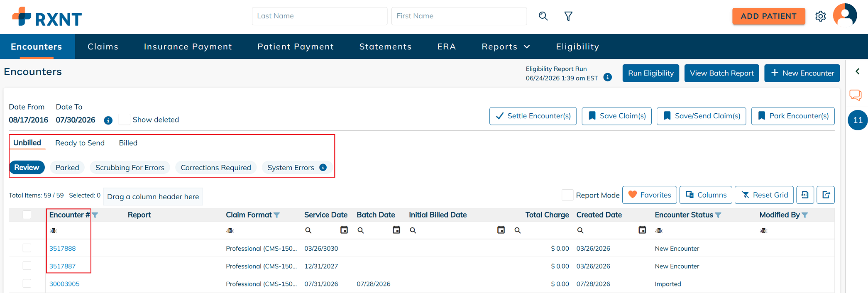
Task: Select the ERA tab
Action: pyautogui.click(x=447, y=46)
